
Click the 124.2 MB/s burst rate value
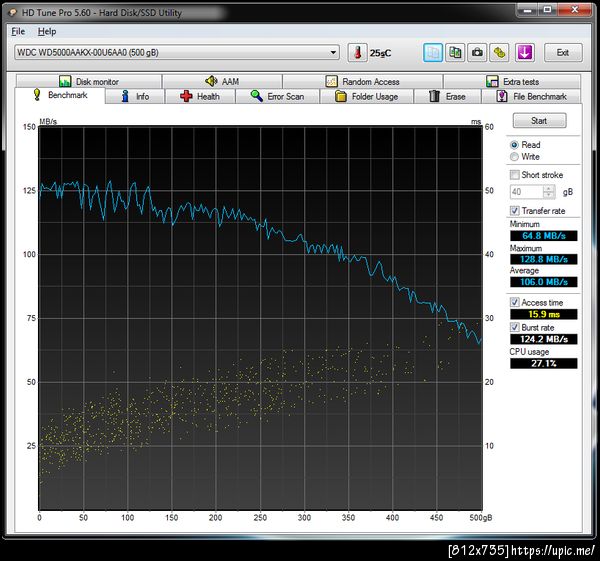[x=543, y=339]
